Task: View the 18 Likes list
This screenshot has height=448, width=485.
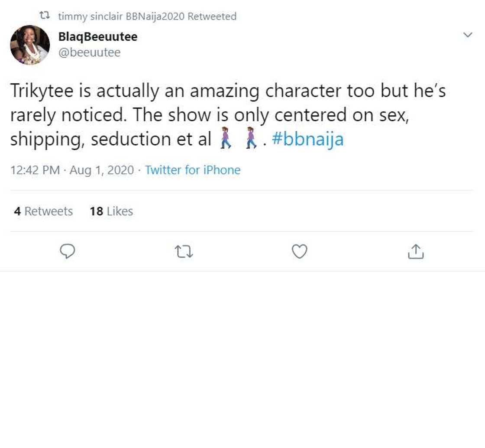Action: point(111,211)
